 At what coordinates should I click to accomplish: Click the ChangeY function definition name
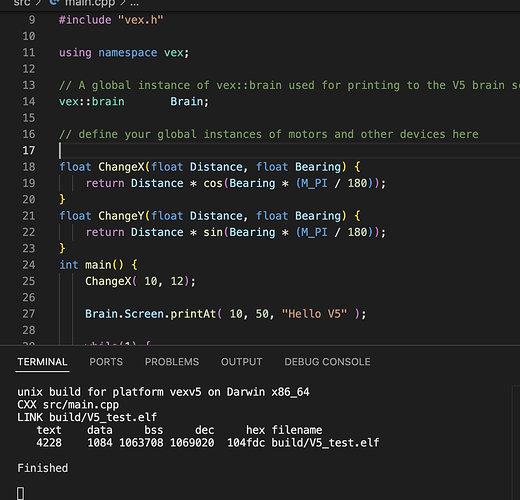121,216
